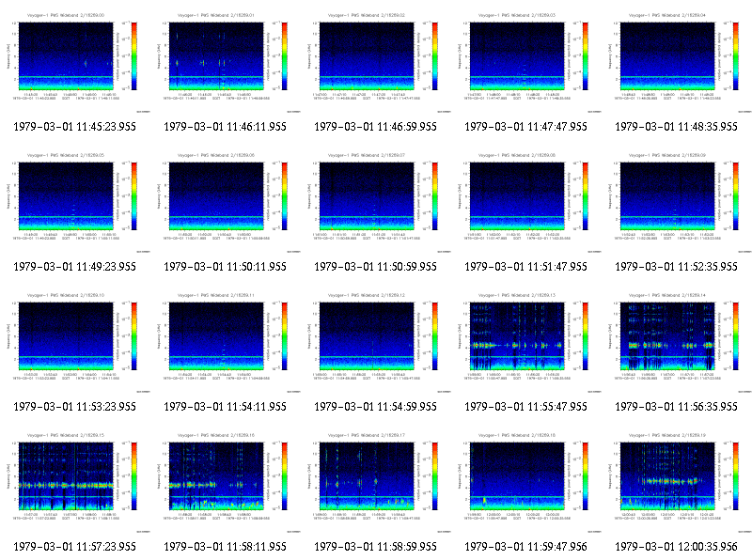Open the 11:57:23.955 spectrogram thumbnail

point(75,482)
